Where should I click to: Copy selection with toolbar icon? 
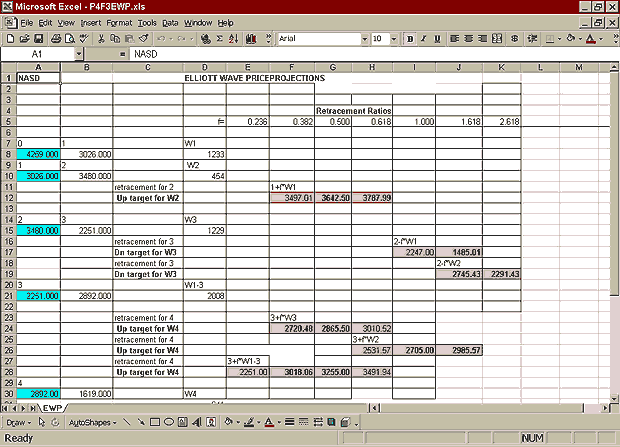coord(115,38)
